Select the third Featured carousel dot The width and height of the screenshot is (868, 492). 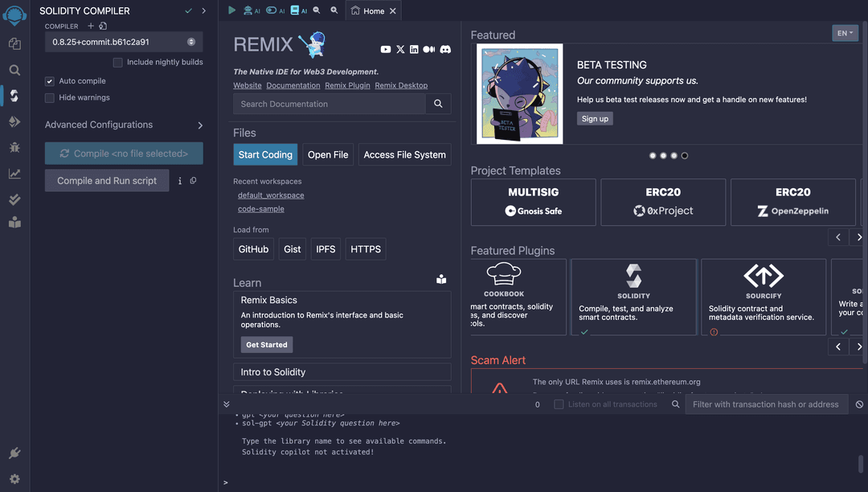point(674,155)
